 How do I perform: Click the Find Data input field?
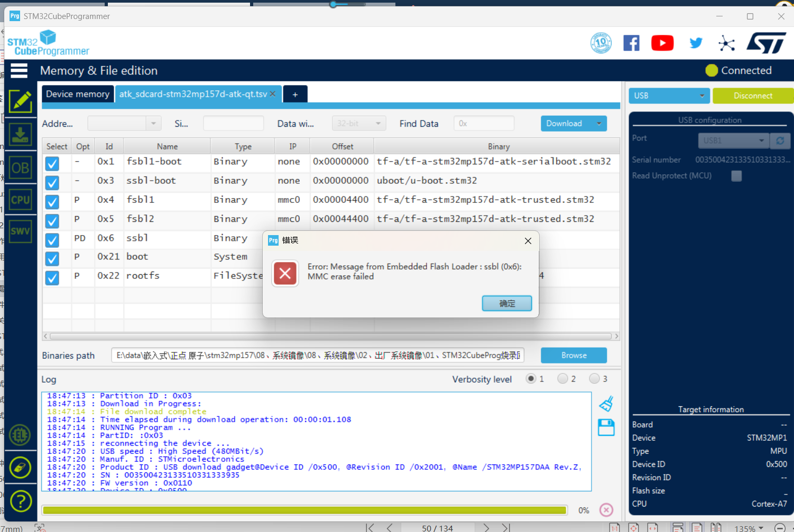click(484, 124)
